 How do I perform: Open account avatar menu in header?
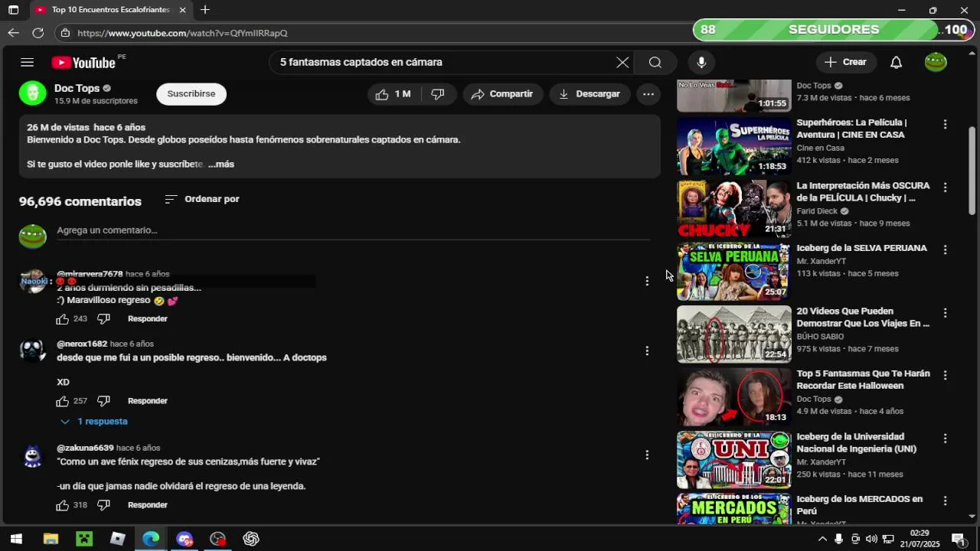[x=936, y=63]
